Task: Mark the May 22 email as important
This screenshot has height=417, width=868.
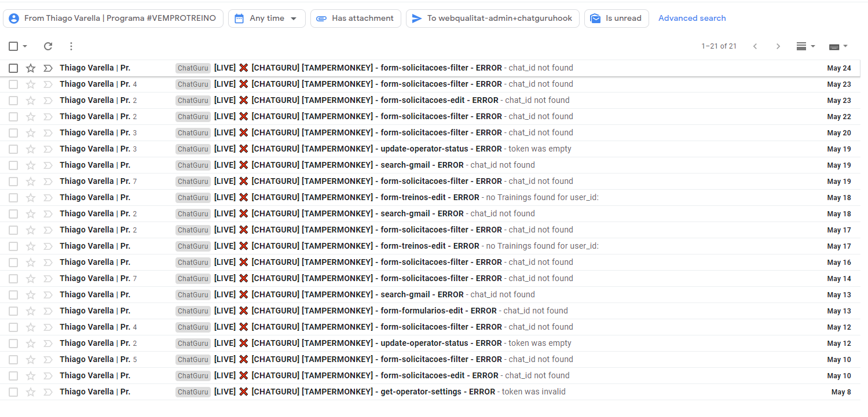Action: click(x=48, y=117)
